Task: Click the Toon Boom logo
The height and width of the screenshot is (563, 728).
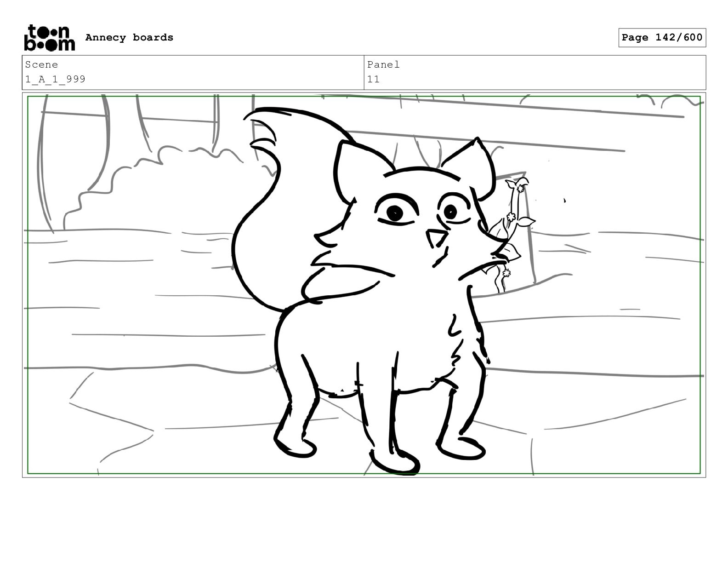Action: (x=49, y=38)
